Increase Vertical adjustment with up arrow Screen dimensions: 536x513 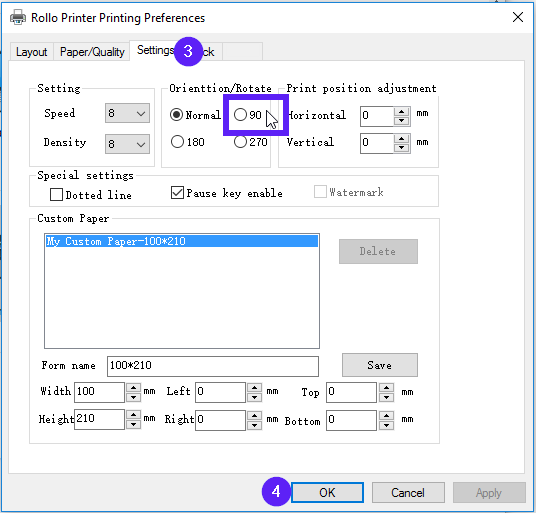(x=402, y=139)
